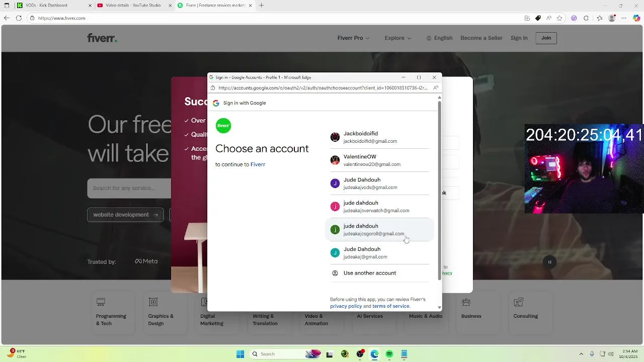The width and height of the screenshot is (644, 362).
Task: Switch to Video details YouTube Studio tab
Action: pyautogui.click(x=133, y=6)
